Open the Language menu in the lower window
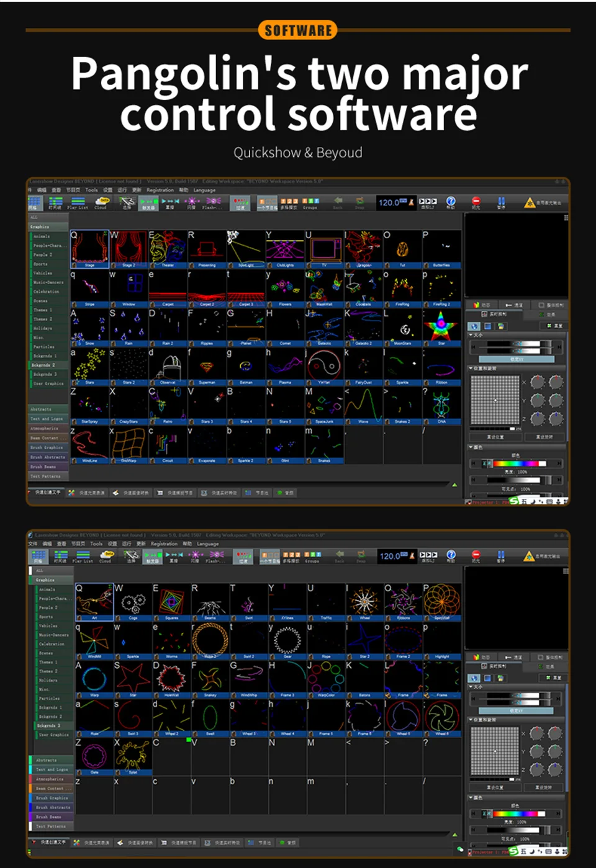Image resolution: width=596 pixels, height=868 pixels. [x=208, y=544]
